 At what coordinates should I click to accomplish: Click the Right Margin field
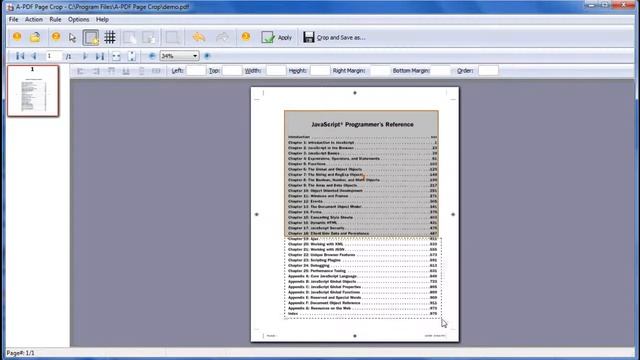click(x=380, y=71)
